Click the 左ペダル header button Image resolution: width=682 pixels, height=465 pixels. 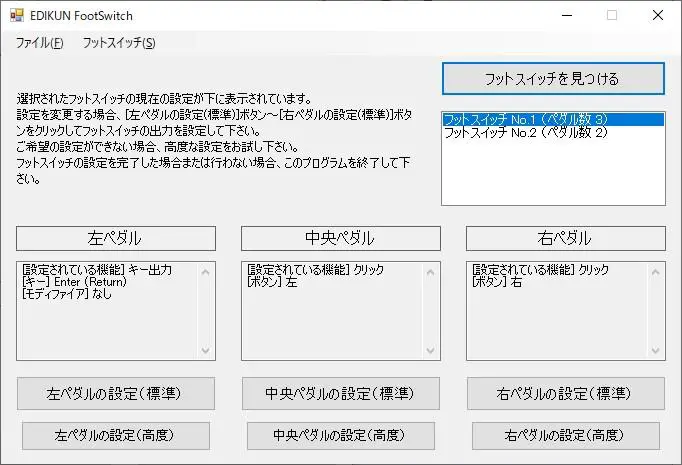coord(116,238)
